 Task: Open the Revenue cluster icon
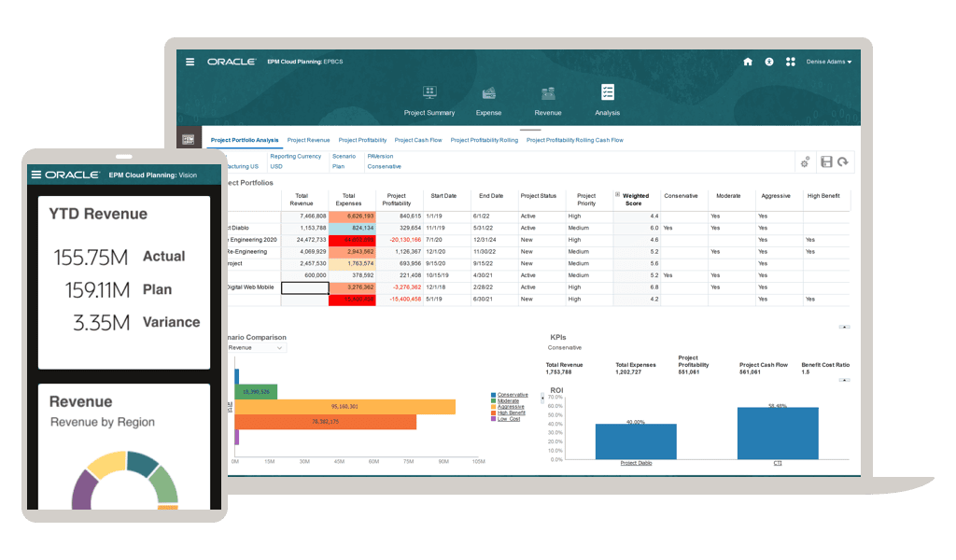(548, 93)
